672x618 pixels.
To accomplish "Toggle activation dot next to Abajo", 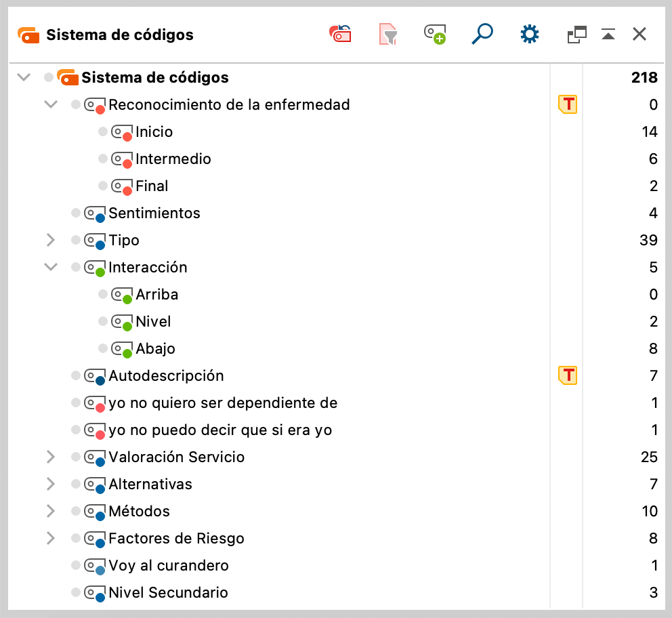I will point(103,349).
